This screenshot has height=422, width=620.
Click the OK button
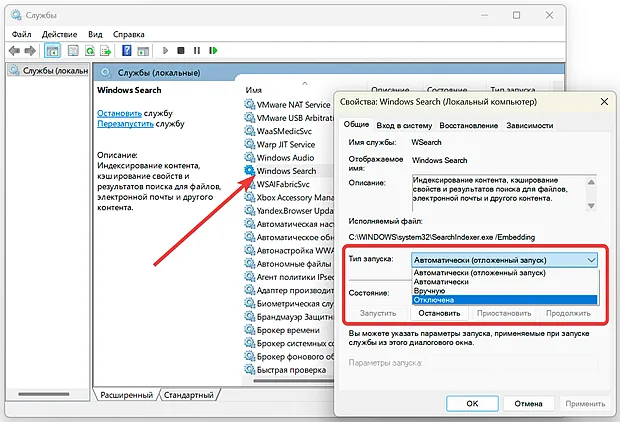click(x=472, y=403)
